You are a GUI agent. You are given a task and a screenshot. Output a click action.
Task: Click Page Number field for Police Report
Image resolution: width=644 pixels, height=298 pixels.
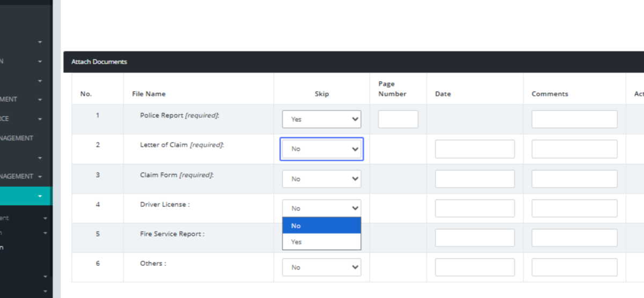point(398,120)
